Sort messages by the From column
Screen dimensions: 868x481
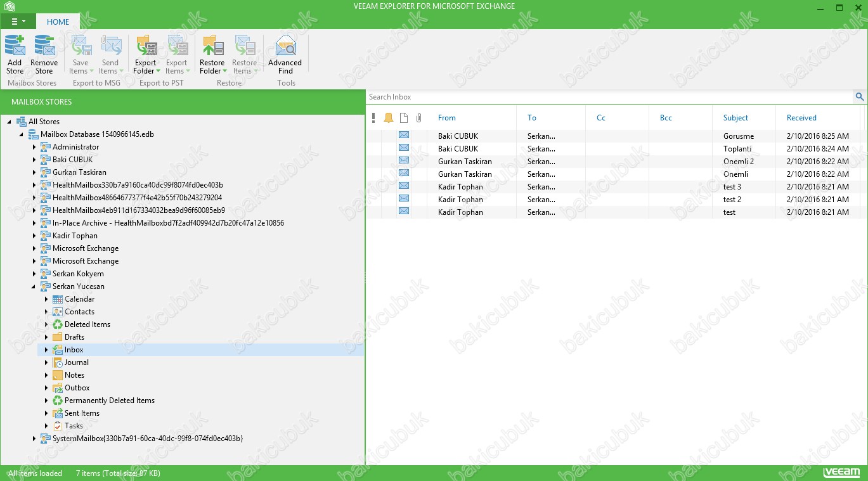click(x=447, y=118)
